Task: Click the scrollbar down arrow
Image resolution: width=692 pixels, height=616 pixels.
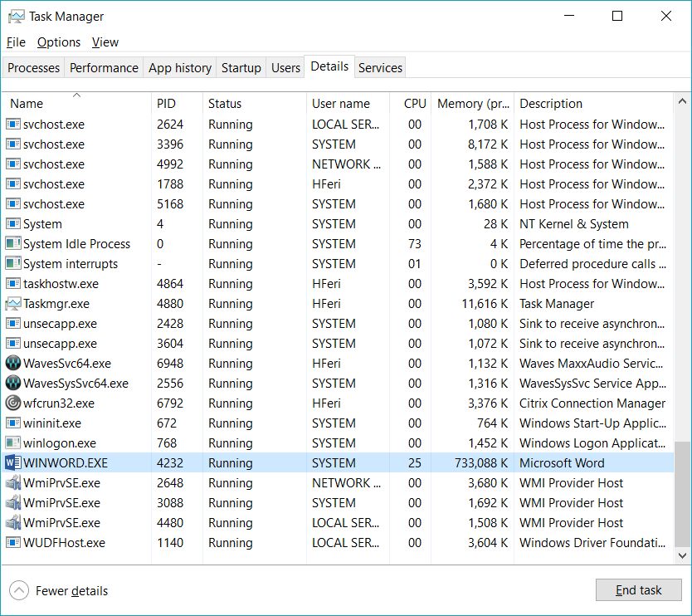Action: point(682,555)
